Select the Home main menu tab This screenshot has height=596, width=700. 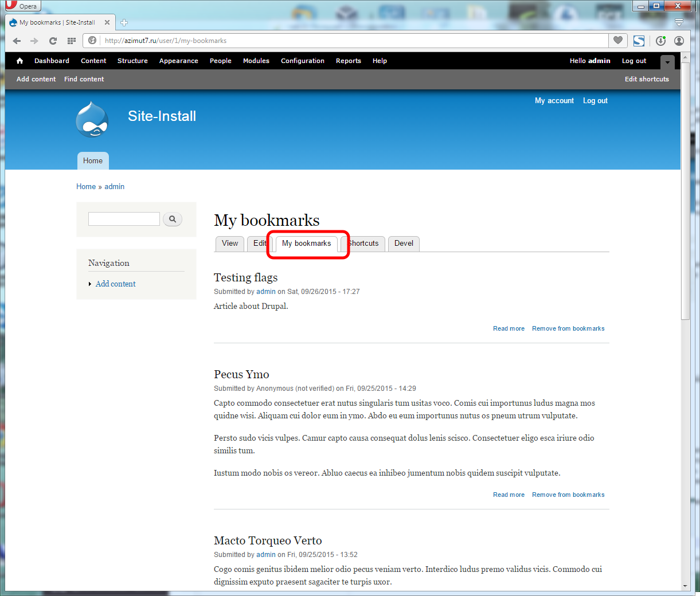[x=93, y=161]
